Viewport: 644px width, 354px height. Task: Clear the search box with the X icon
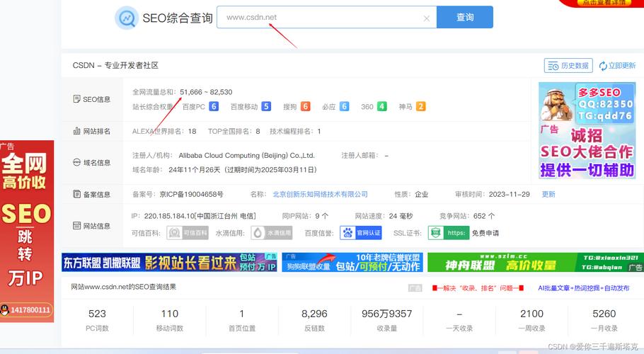tap(427, 18)
